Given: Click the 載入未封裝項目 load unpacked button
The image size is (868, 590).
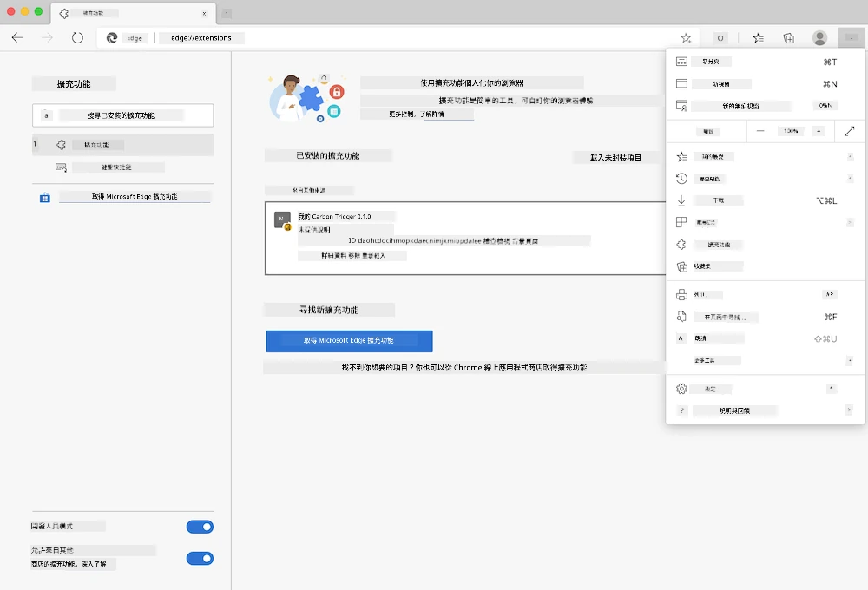Looking at the screenshot, I should tap(615, 158).
